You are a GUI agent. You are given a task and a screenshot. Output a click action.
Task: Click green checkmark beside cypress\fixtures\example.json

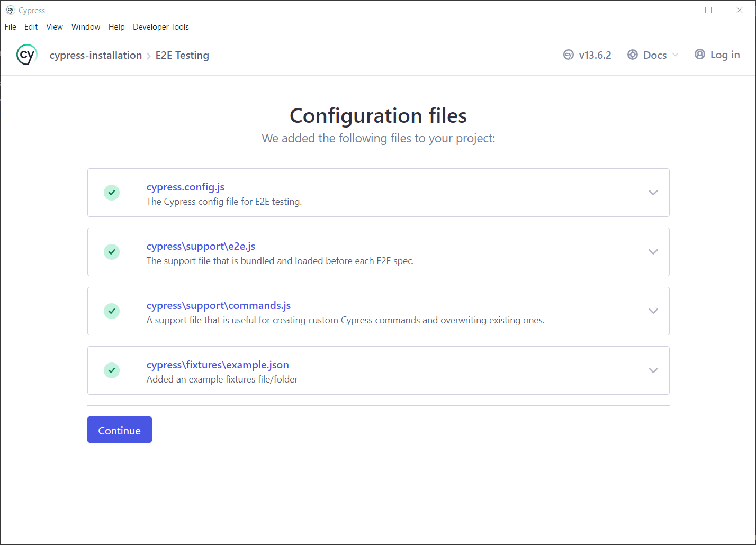tap(112, 370)
